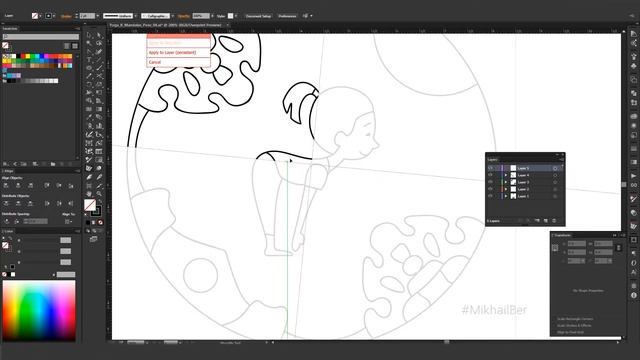Click Horizontal Align Right in Align Objects
Screen dimensions: 640x360
[31, 186]
